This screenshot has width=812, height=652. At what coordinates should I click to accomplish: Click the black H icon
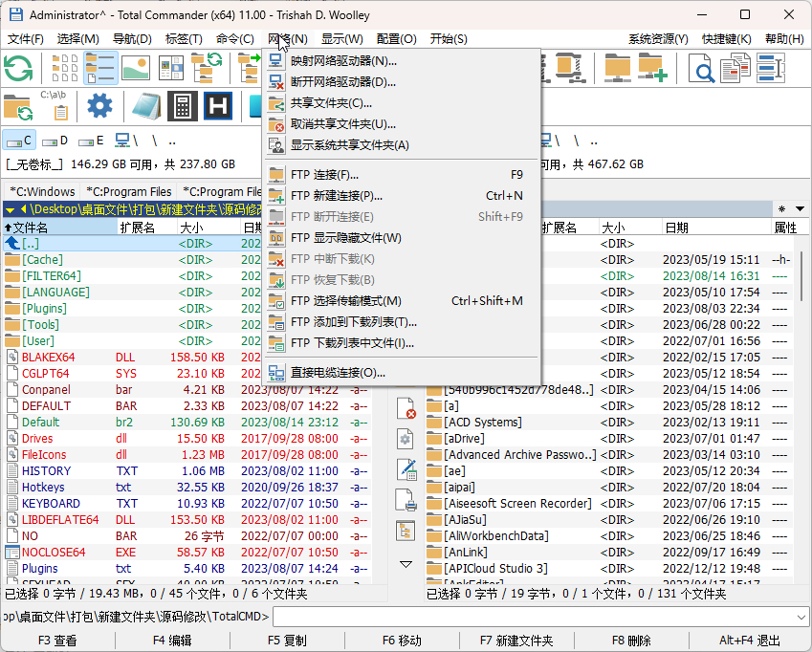point(217,106)
